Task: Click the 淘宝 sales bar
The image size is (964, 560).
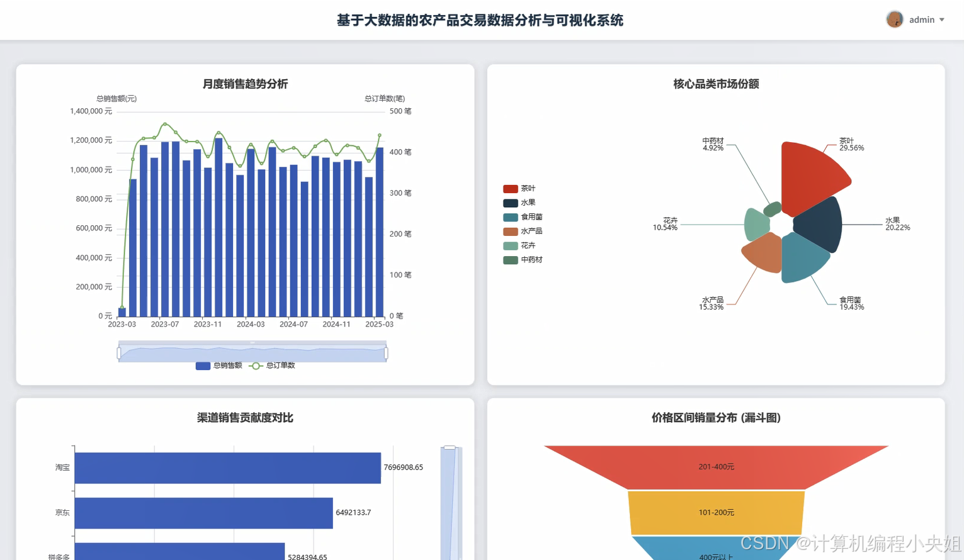Action: [x=228, y=468]
